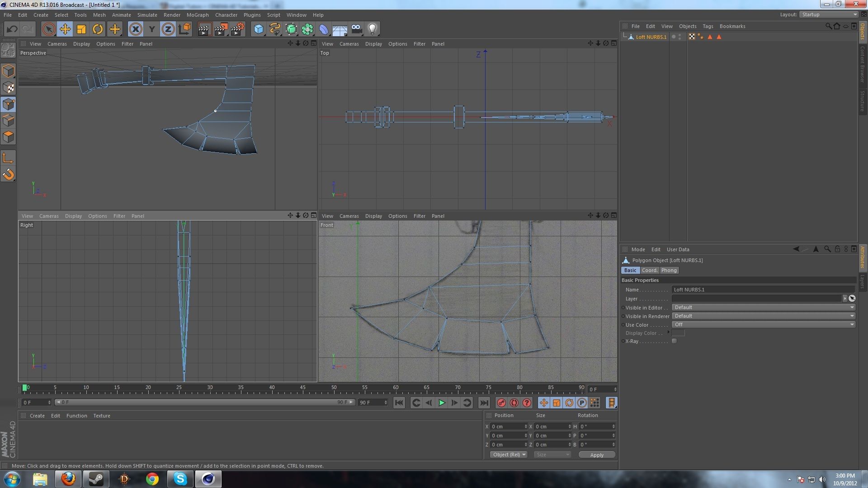The width and height of the screenshot is (868, 488).
Task: Open the spline tools icon
Action: click(x=275, y=29)
